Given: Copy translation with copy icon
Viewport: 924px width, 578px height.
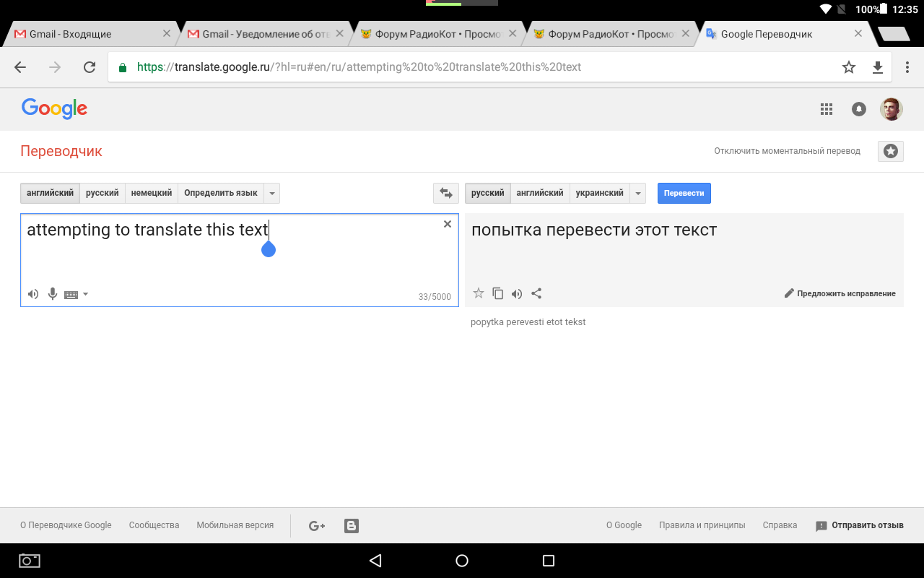Looking at the screenshot, I should (497, 293).
